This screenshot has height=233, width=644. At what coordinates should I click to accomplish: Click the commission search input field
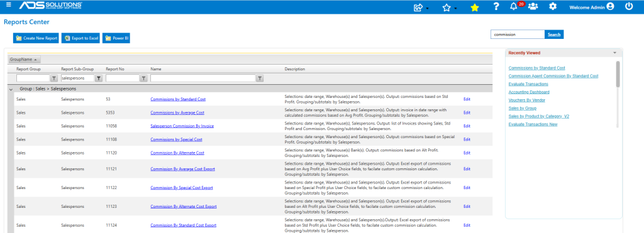[x=518, y=35]
